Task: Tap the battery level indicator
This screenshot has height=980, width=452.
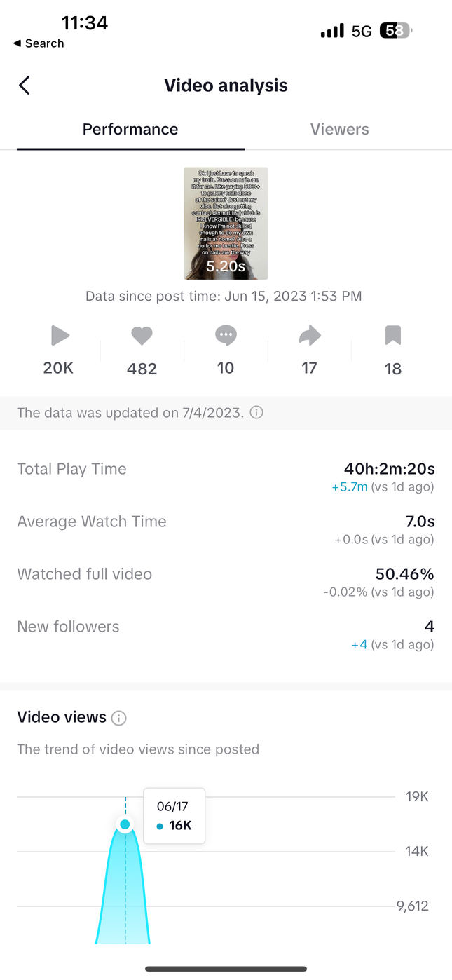Action: [x=396, y=32]
